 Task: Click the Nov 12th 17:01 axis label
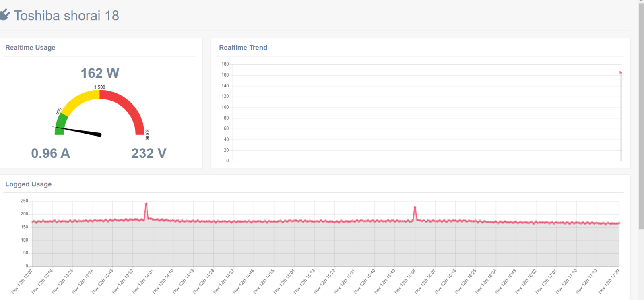tap(546, 281)
